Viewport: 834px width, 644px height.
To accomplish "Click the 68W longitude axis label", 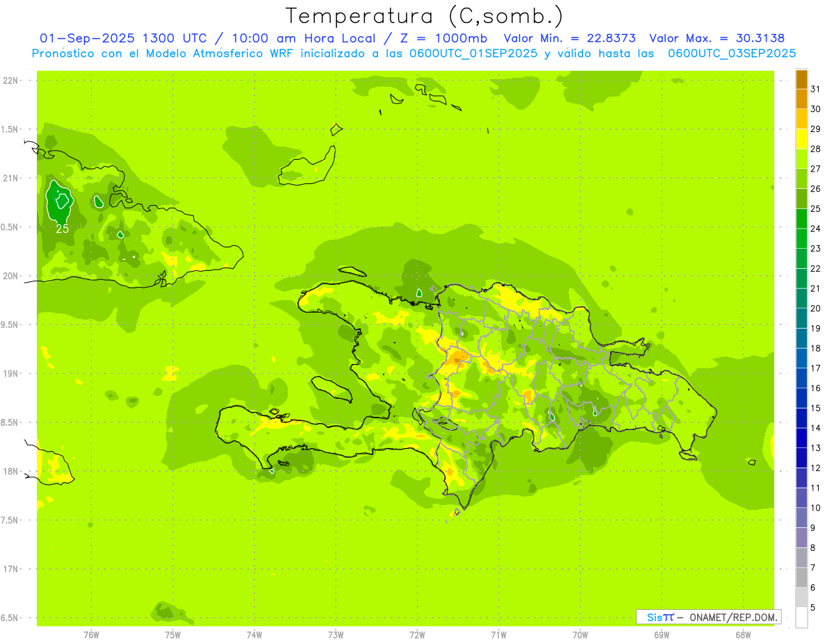I will [743, 634].
